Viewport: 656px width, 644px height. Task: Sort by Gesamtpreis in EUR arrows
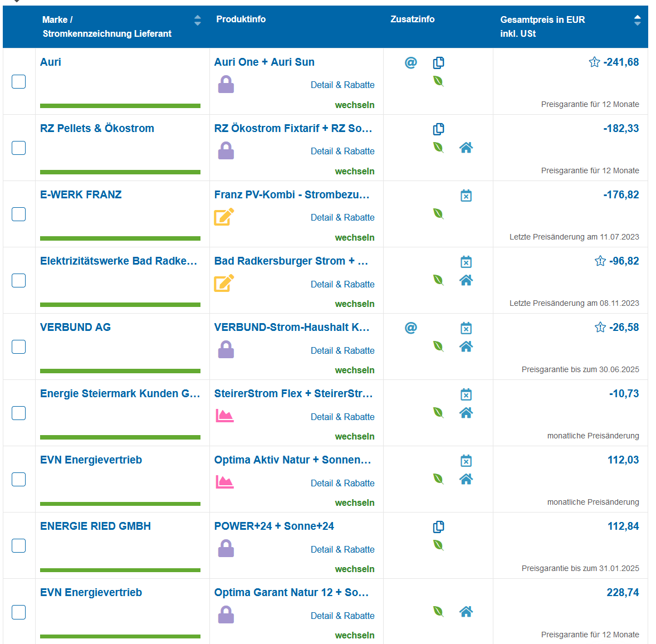(637, 20)
